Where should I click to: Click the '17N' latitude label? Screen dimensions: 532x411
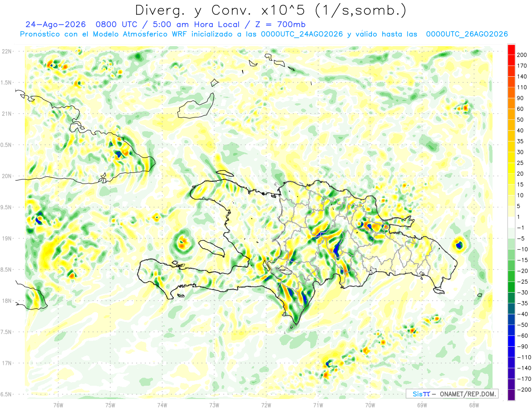[x=6, y=363]
